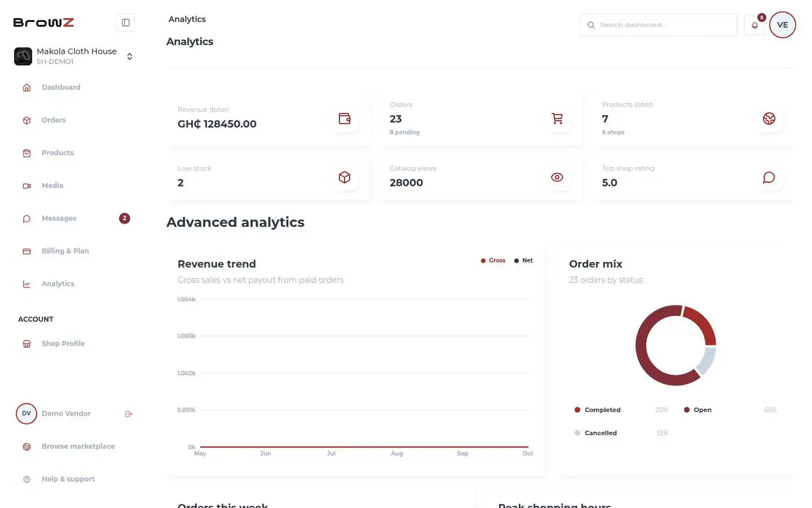Toggle the Gross series in the Revenue trend legend
Viewport: 812px width, 508px height.
[493, 261]
